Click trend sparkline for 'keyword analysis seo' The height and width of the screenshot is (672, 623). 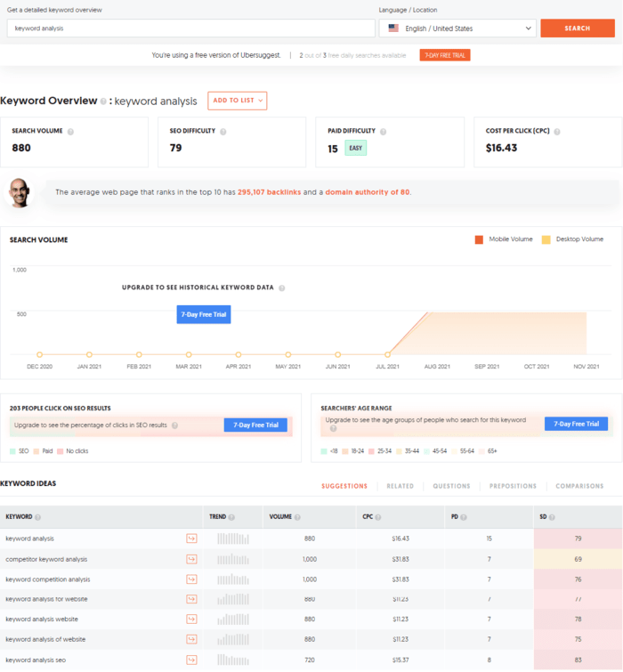coord(233,660)
